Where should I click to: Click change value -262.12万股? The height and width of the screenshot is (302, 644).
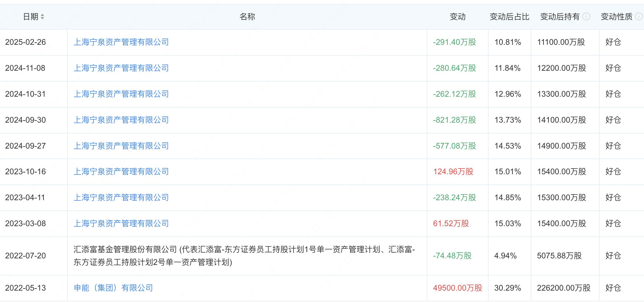tap(455, 94)
